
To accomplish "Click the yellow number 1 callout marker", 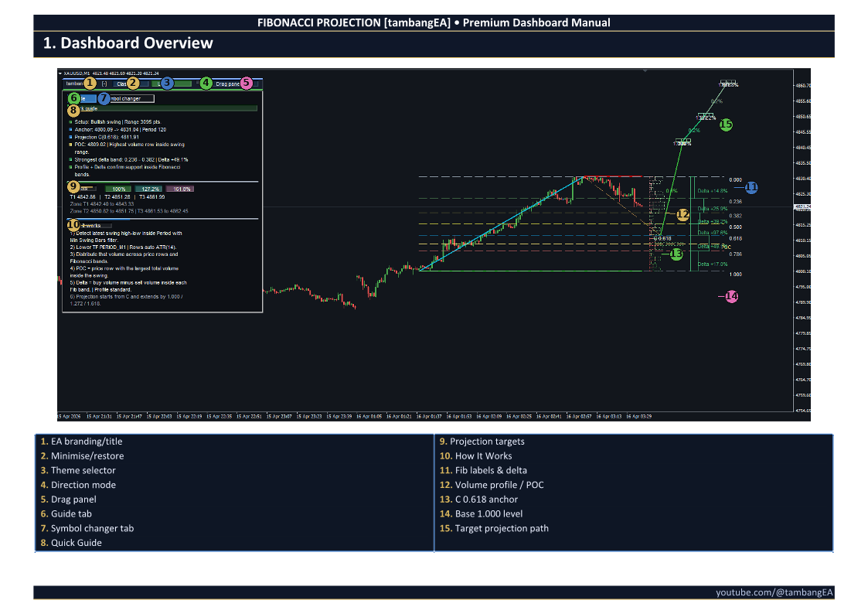I will [x=89, y=83].
